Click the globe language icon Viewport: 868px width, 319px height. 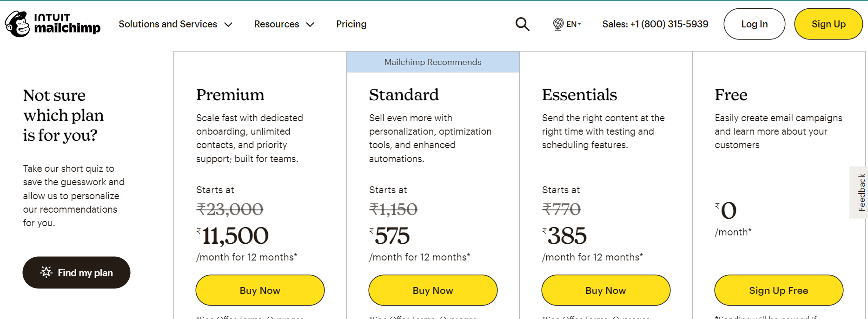click(x=558, y=24)
